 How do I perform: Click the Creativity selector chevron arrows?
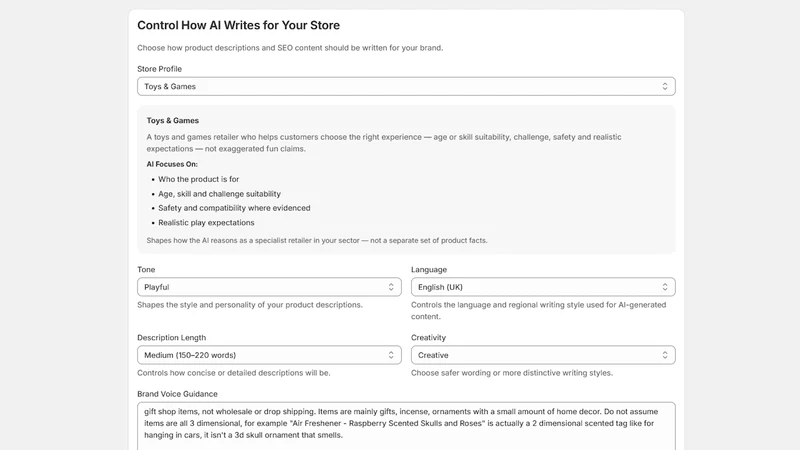click(x=665, y=355)
